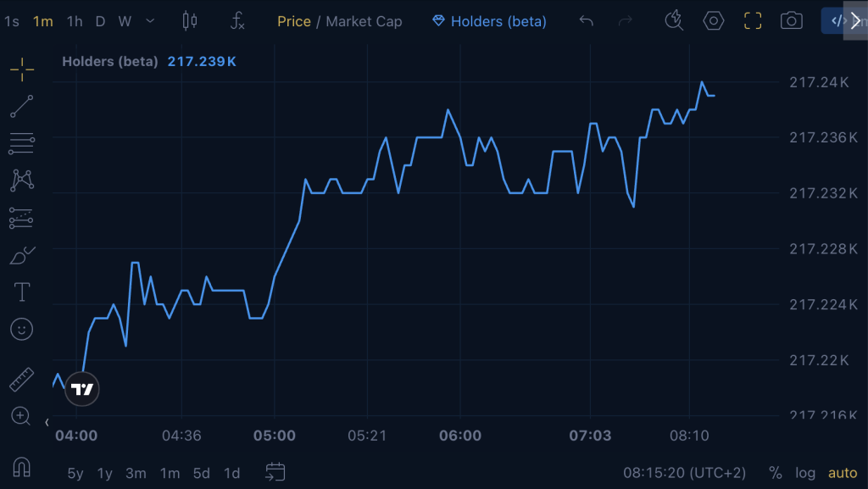Click the 217.239K holders value
Screen dimensions: 868x489
click(x=202, y=61)
